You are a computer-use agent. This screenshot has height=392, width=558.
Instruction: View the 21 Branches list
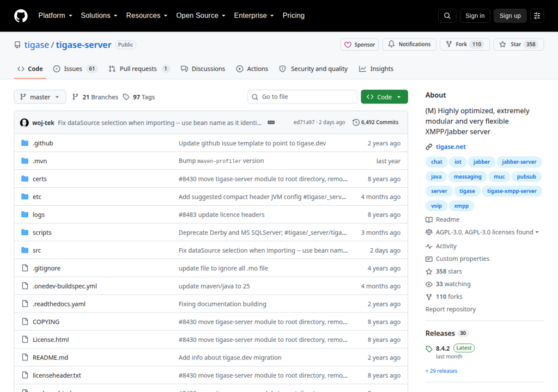click(95, 97)
